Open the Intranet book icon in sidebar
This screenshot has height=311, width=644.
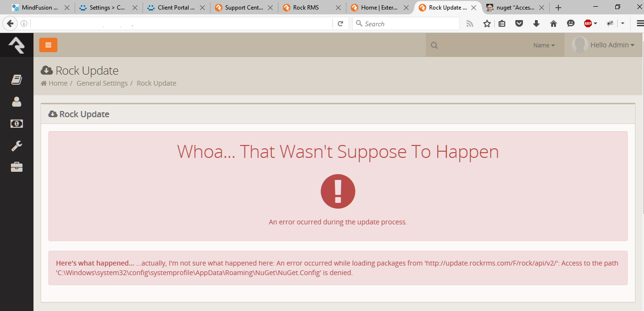17,79
